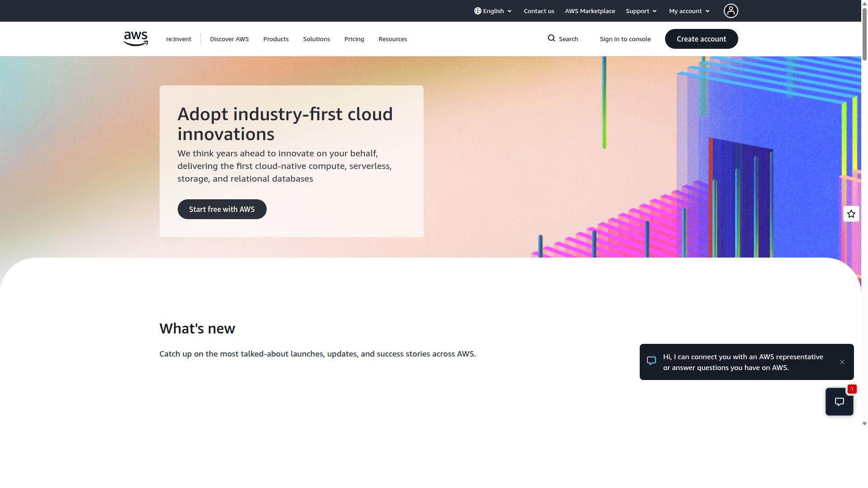The image size is (868, 488).
Task: Click the star feedback icon on right edge
Action: pyautogui.click(x=851, y=214)
